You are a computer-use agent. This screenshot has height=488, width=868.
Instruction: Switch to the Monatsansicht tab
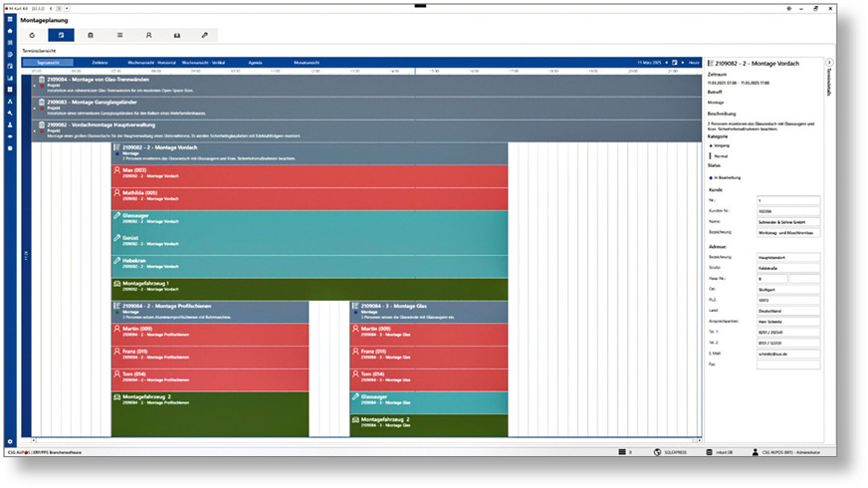pos(307,62)
